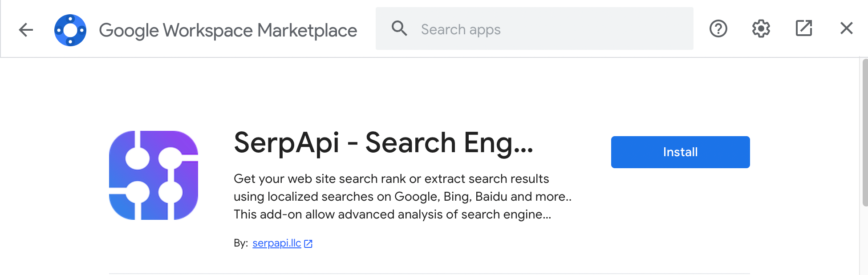Image resolution: width=868 pixels, height=275 pixels.
Task: Click the Google Workspace Marketplace title text
Action: point(228,30)
